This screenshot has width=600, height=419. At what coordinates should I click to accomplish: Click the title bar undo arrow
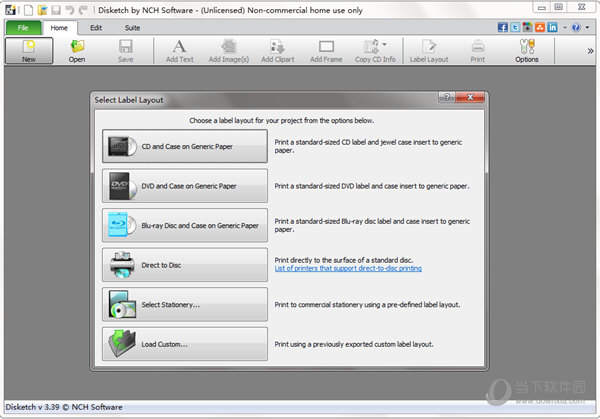tap(70, 10)
